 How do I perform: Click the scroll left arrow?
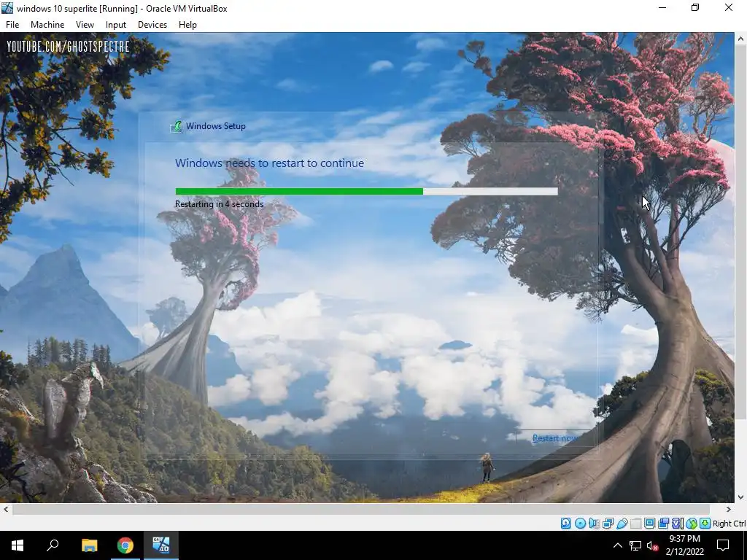point(6,509)
